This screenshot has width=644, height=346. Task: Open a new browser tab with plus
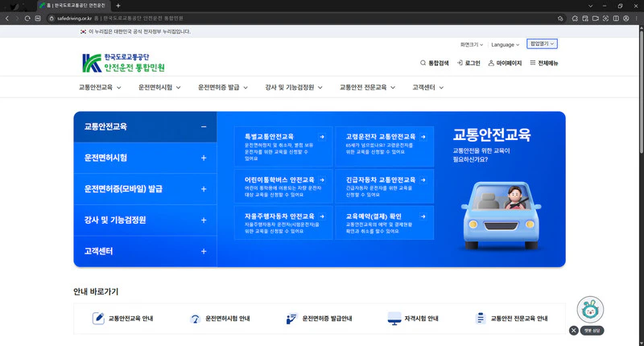click(118, 6)
